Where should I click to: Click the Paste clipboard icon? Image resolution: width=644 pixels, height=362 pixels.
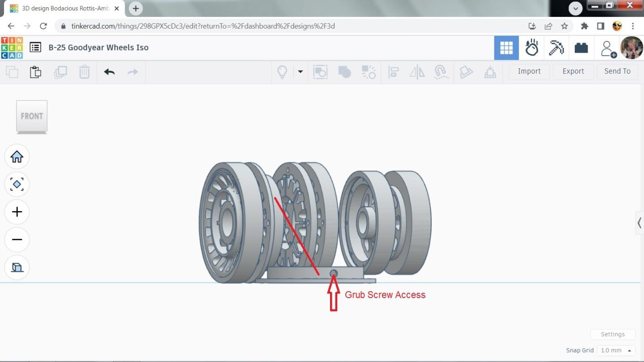click(x=36, y=72)
